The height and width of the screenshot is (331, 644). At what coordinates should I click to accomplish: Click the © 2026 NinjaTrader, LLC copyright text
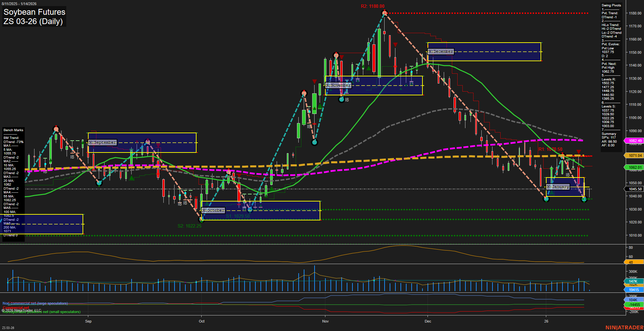(x=21, y=310)
